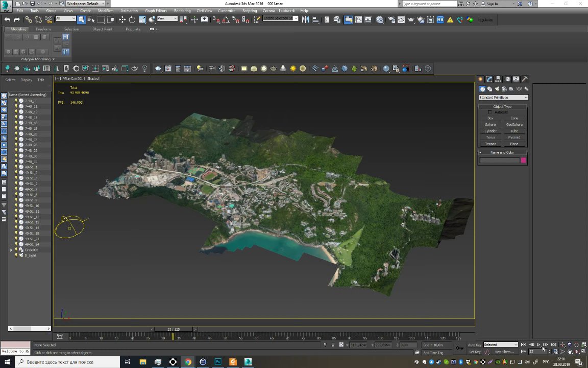Click the Mirror tool icon
The image size is (588, 368).
pos(306,20)
